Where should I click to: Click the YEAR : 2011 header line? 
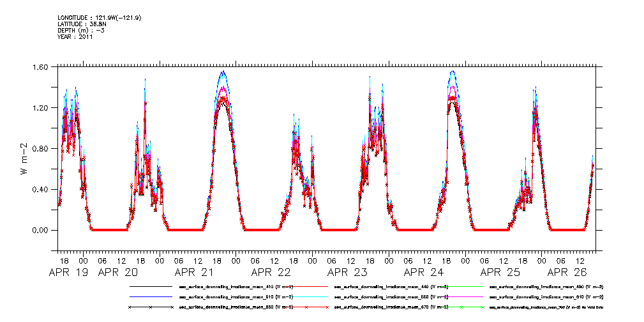click(x=75, y=36)
